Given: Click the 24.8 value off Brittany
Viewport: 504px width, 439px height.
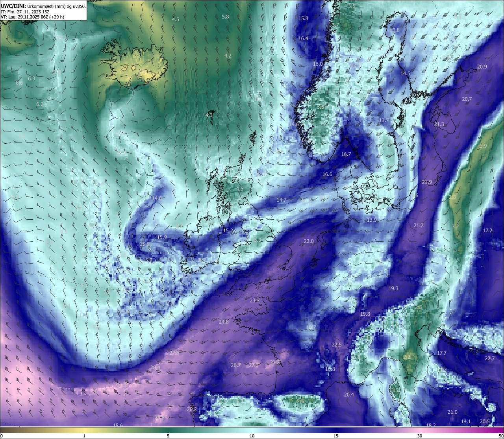Looking at the screenshot, I should (x=224, y=322).
